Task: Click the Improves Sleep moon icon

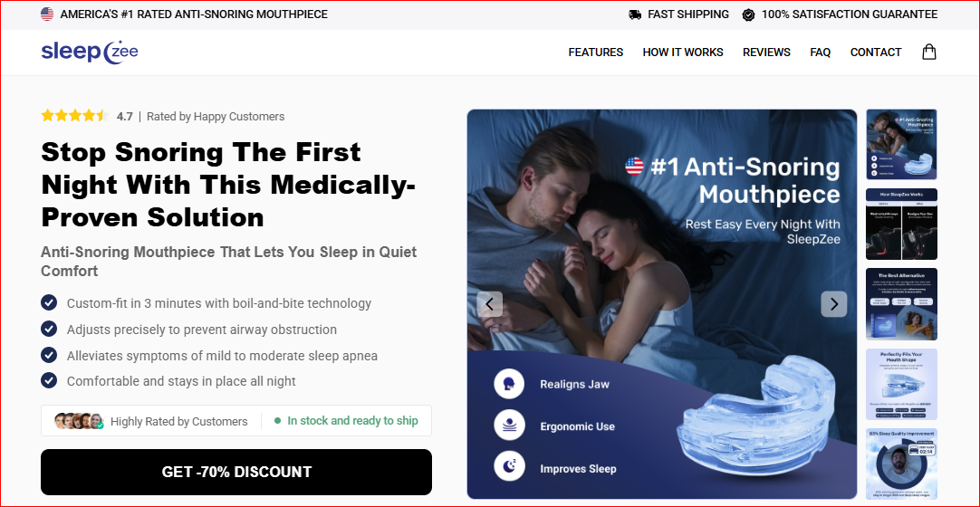Action: (508, 468)
